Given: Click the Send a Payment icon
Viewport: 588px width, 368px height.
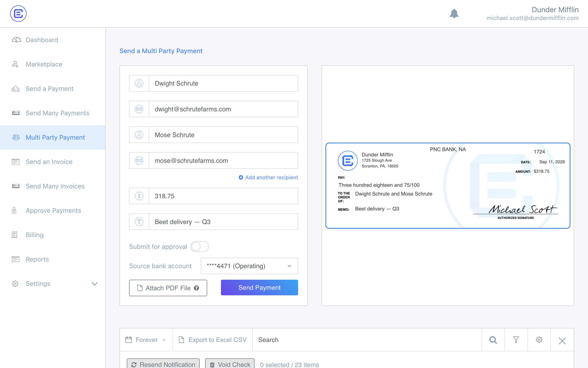Looking at the screenshot, I should [16, 89].
